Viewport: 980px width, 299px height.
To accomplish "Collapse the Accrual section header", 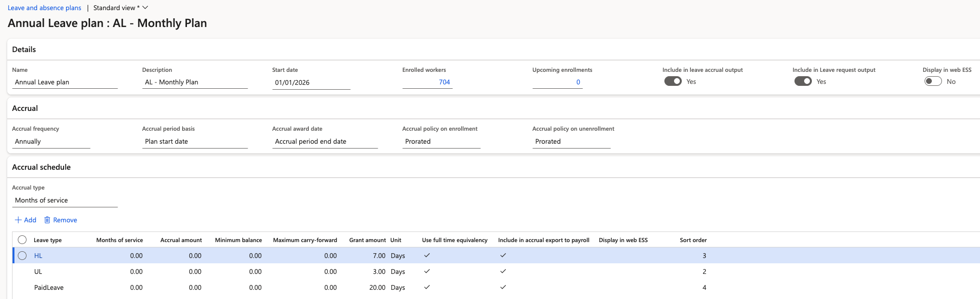I will coord(25,109).
